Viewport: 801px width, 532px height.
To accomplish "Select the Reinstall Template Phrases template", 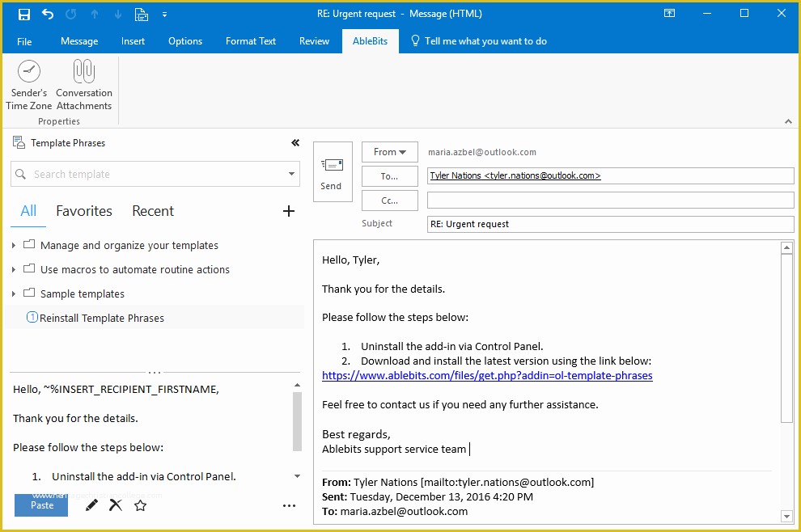I will pyautogui.click(x=102, y=318).
